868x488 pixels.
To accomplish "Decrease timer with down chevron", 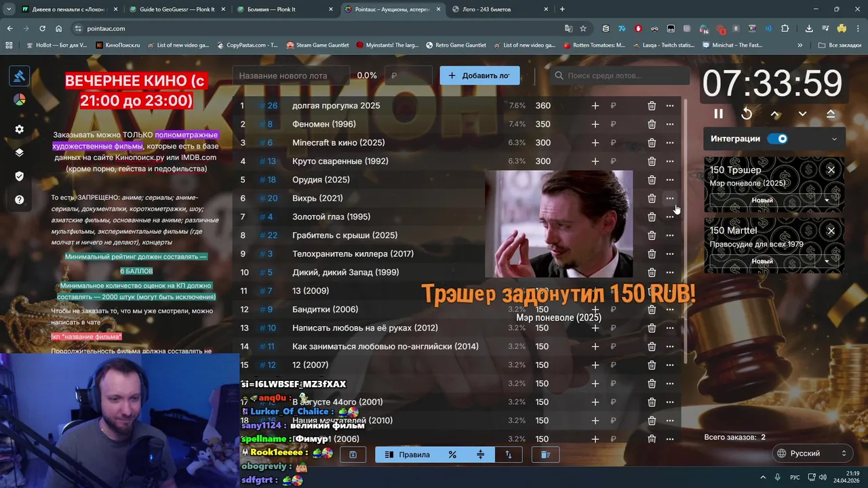I will (x=802, y=114).
